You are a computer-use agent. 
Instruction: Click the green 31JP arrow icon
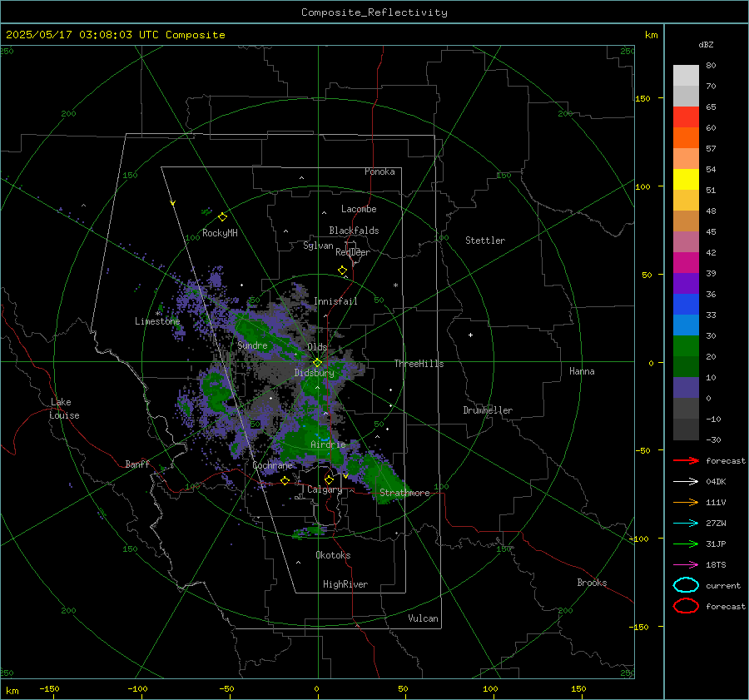click(686, 544)
